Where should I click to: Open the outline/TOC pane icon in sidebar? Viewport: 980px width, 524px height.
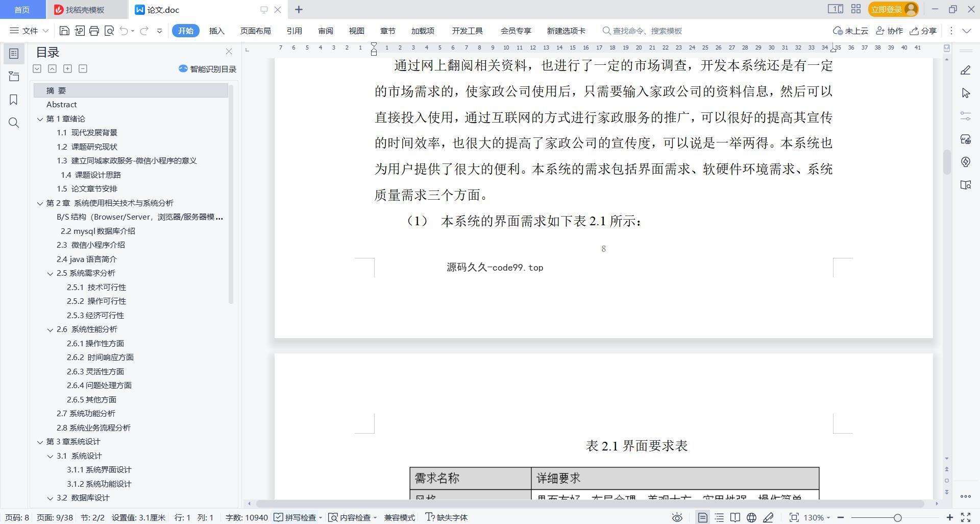[x=14, y=53]
